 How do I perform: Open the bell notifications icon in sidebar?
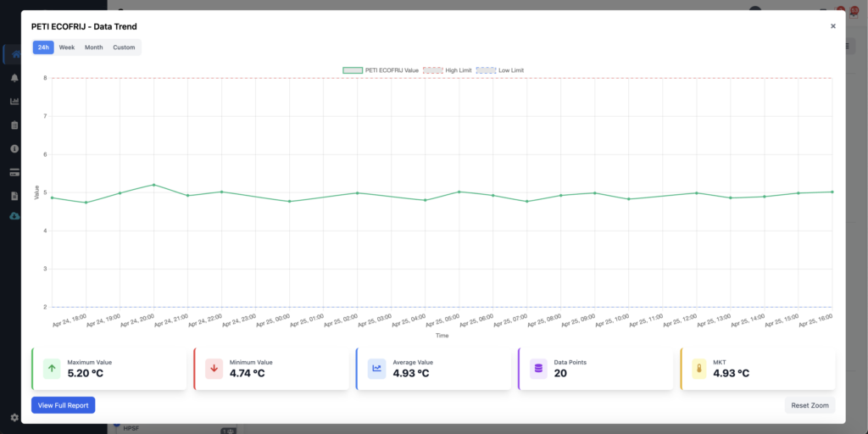14,78
